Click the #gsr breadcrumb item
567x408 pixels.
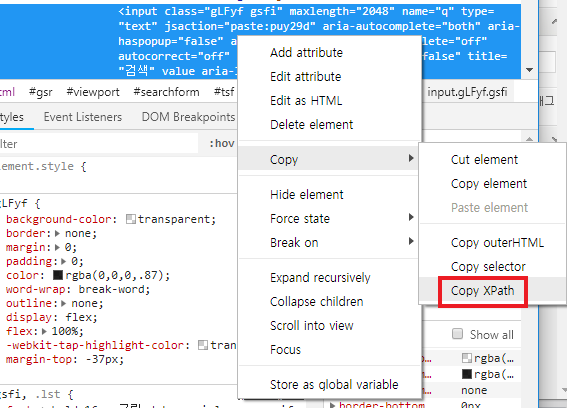click(40, 92)
